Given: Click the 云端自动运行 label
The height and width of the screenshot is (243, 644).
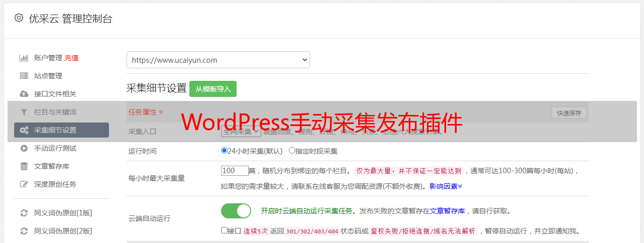Looking at the screenshot, I should pos(150,218).
